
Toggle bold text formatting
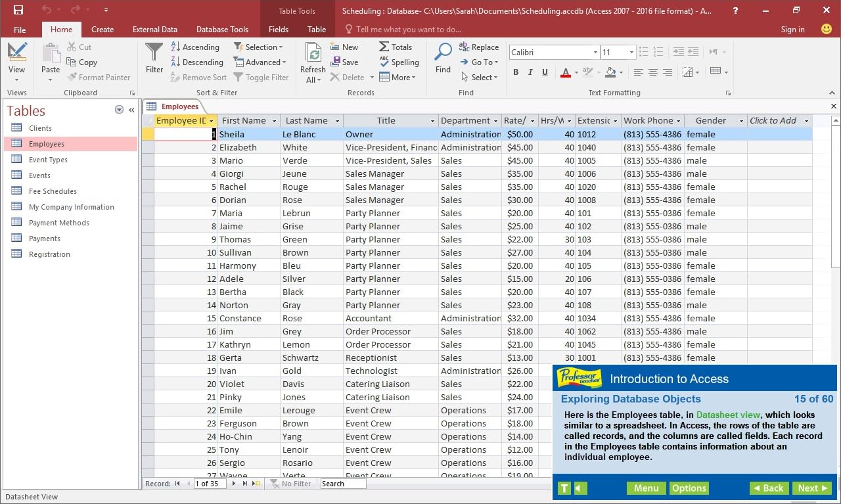coord(516,72)
